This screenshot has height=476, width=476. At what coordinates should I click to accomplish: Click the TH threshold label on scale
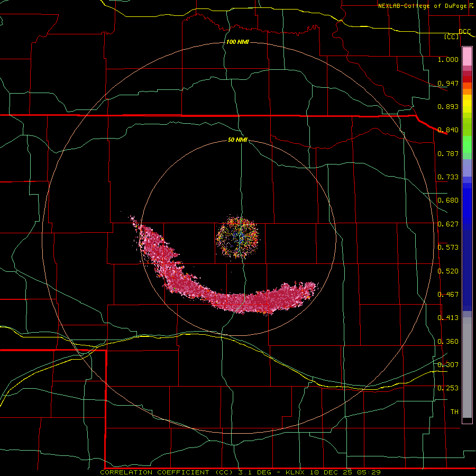[x=454, y=412]
